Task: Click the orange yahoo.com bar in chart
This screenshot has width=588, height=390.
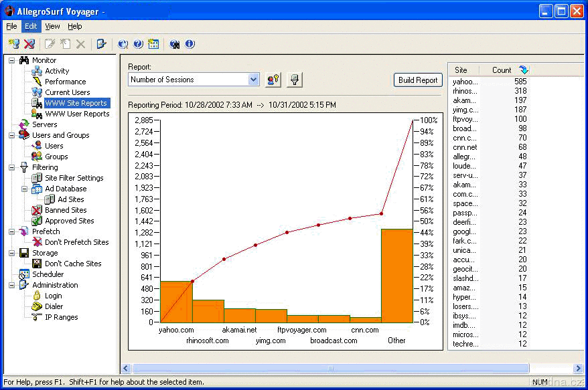Action: tap(176, 302)
